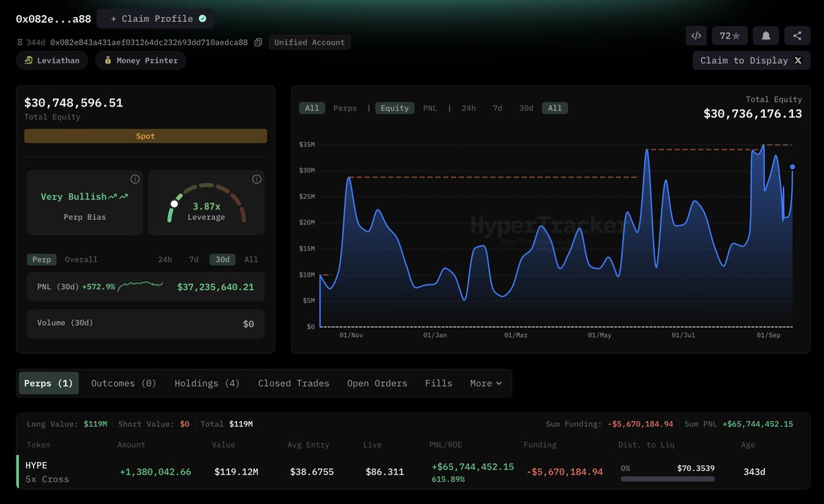Switch chart to Equity mode

tap(395, 108)
